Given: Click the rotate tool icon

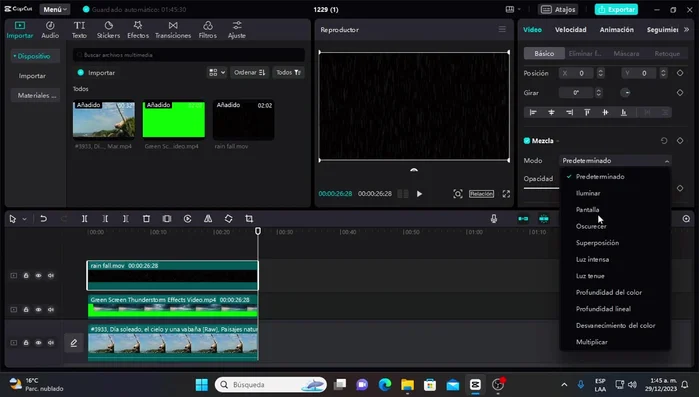Looking at the screenshot, I should (x=228, y=219).
